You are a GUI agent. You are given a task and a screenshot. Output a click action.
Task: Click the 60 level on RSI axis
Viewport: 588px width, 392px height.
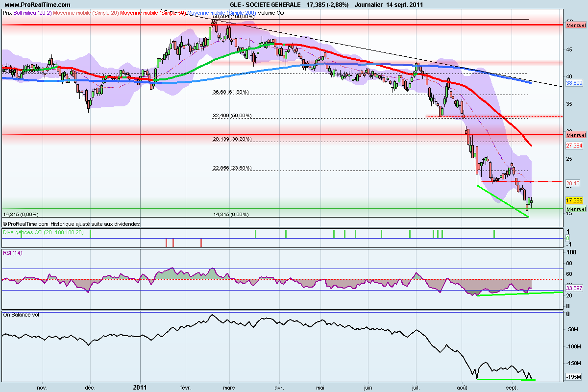[569, 274]
